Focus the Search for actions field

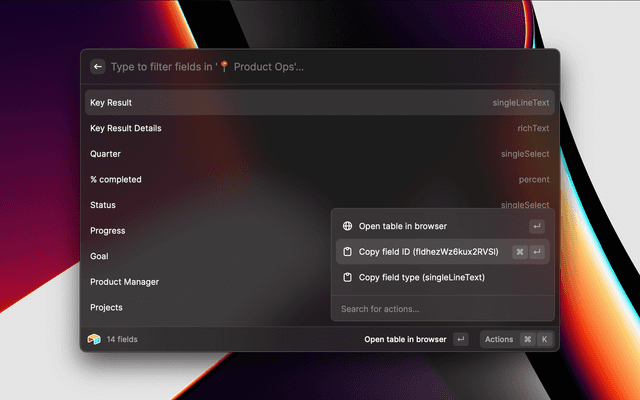point(442,308)
